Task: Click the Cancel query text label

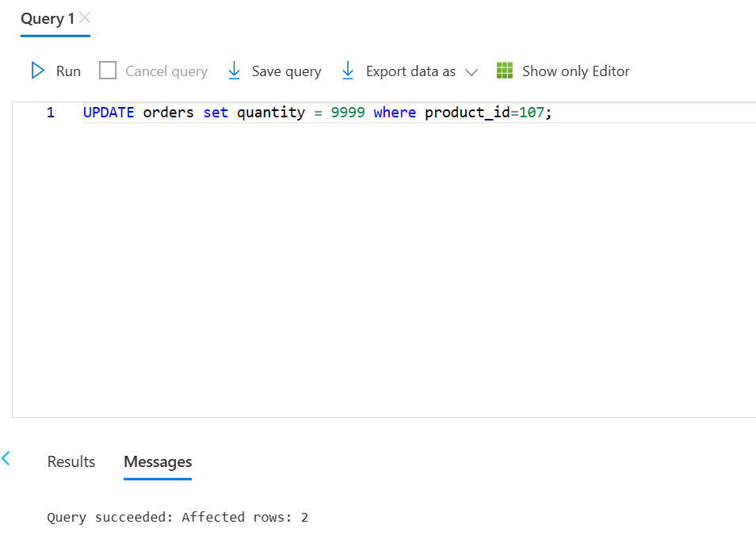Action: 166,71
